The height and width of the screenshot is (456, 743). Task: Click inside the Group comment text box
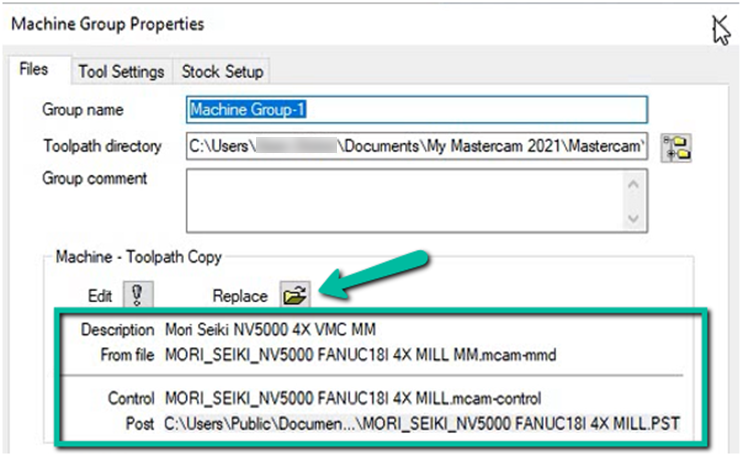pyautogui.click(x=405, y=201)
